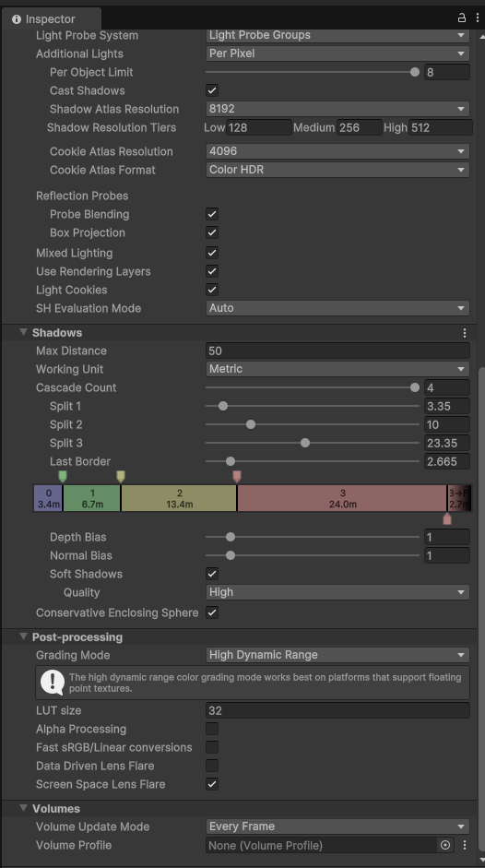Click Per Object Limit value field
485x868 pixels.
point(447,72)
